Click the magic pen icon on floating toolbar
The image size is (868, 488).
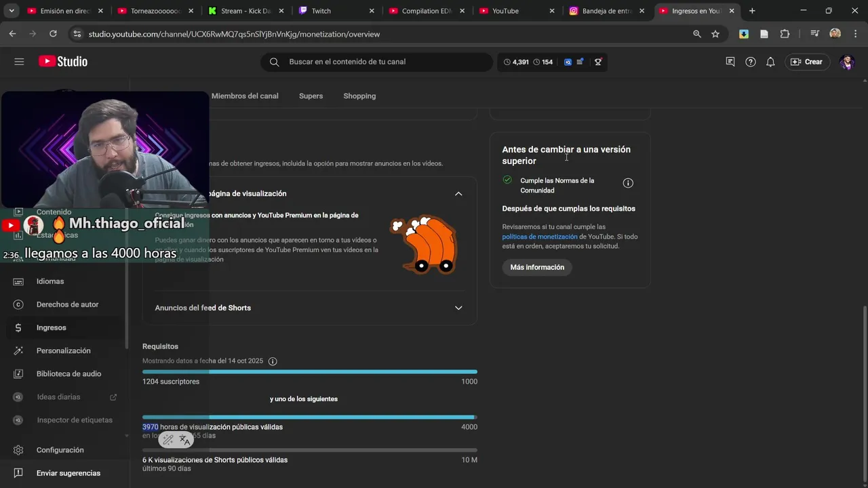tap(167, 440)
